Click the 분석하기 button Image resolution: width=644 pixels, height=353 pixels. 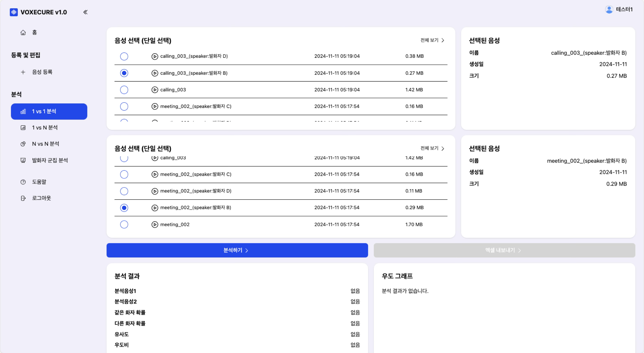pos(237,250)
